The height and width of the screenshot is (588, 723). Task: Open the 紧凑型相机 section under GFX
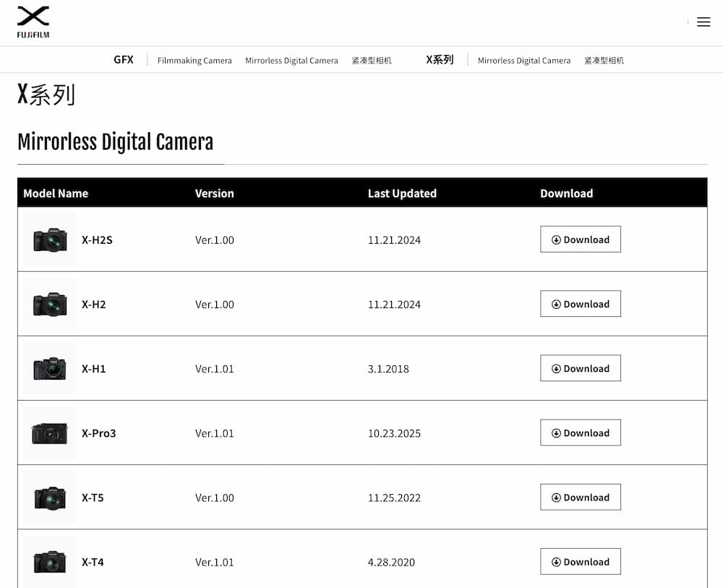tap(371, 61)
